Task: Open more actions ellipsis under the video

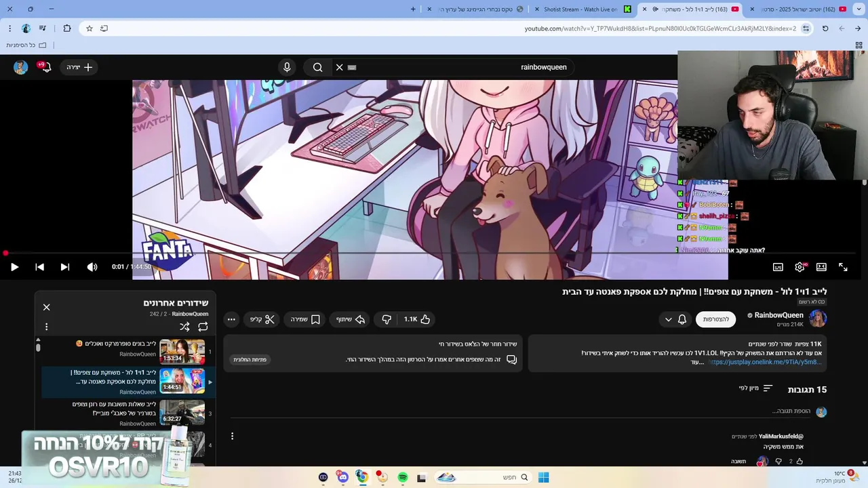Action: tap(231, 319)
